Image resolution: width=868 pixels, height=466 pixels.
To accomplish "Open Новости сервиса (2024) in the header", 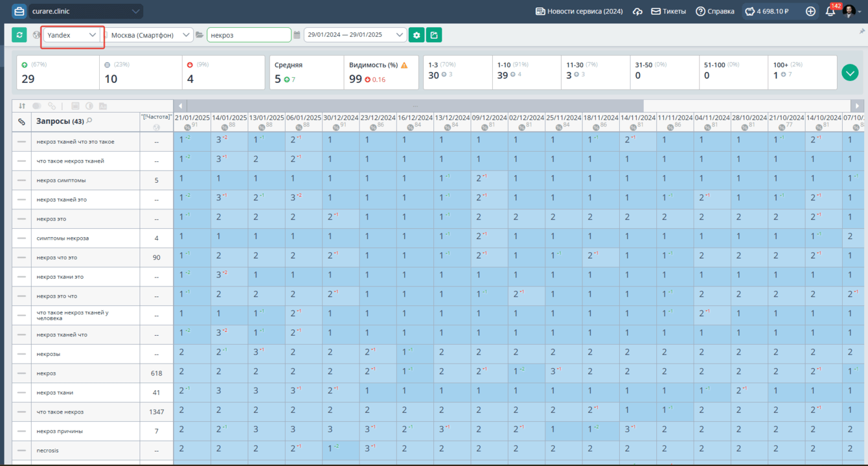I will (x=579, y=11).
